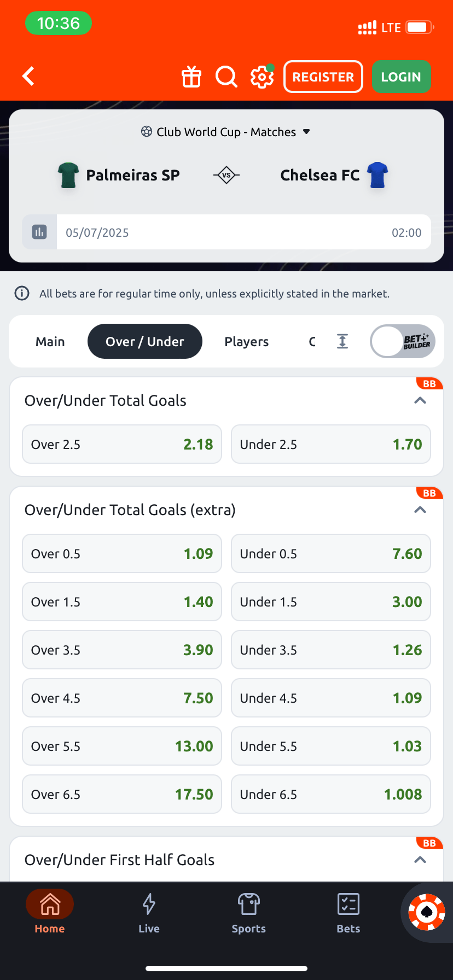Switch to the Main tab
Viewport: 453px width, 980px height.
[50, 341]
